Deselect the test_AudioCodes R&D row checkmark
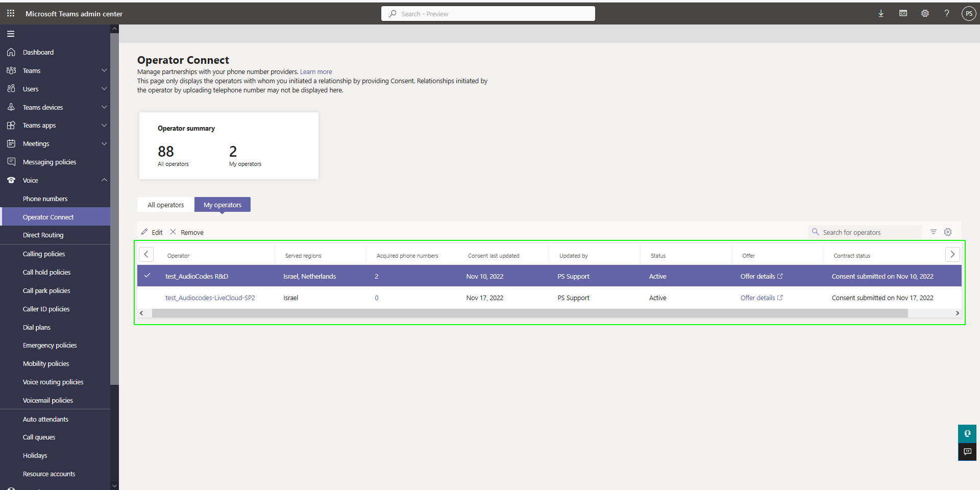980x490 pixels. pyautogui.click(x=147, y=276)
